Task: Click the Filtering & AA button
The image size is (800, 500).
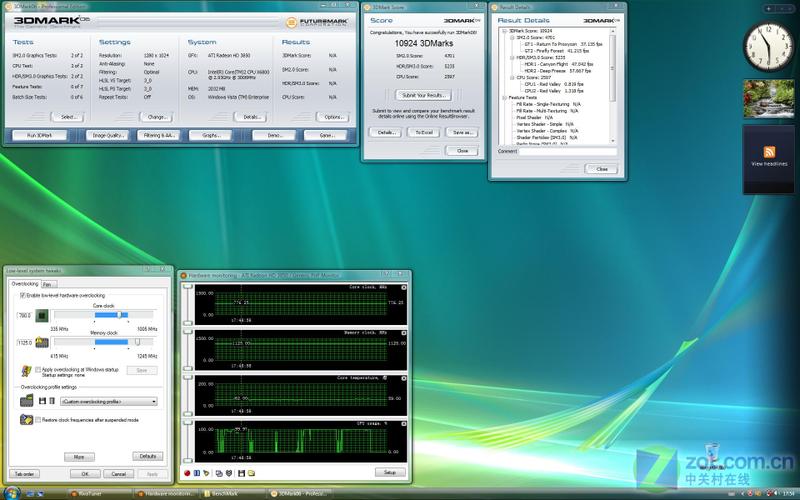Action: [159, 135]
